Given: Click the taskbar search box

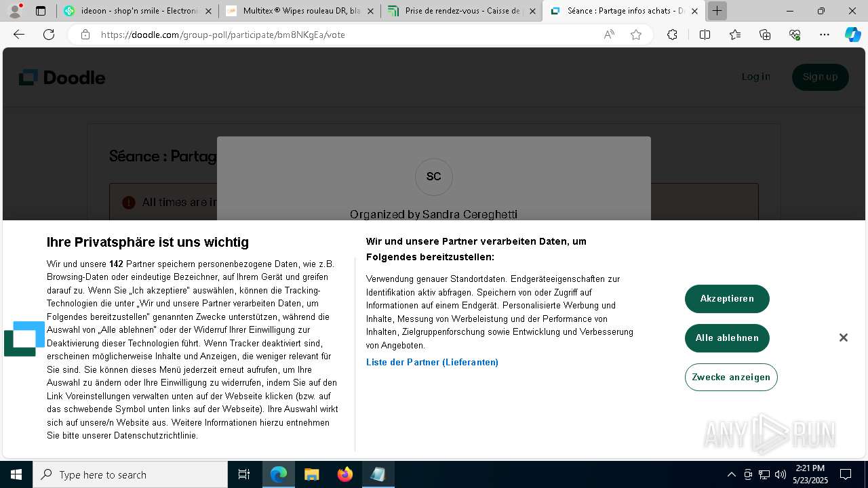Looking at the screenshot, I should (x=130, y=474).
